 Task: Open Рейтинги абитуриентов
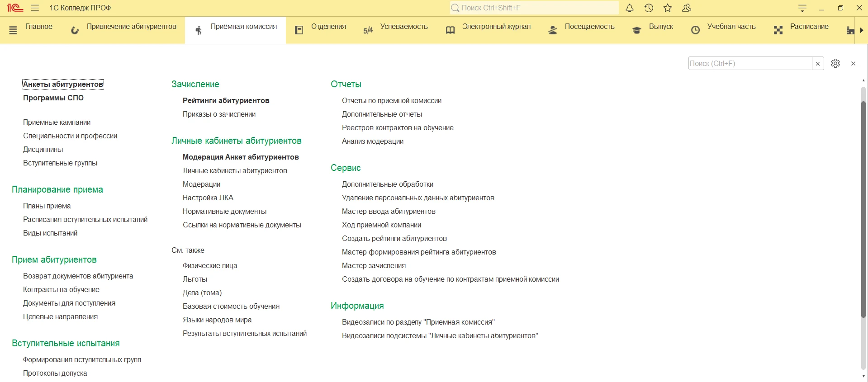click(226, 100)
